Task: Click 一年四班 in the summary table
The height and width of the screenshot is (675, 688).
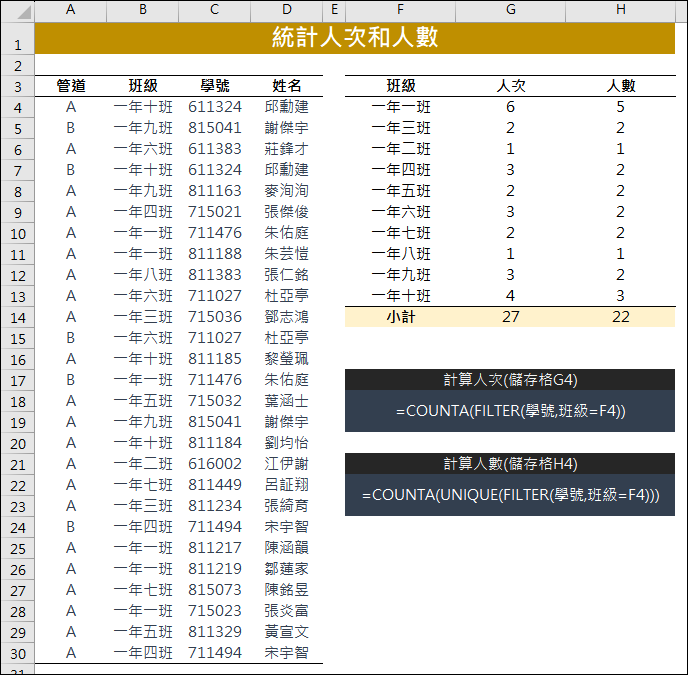Action: (401, 170)
